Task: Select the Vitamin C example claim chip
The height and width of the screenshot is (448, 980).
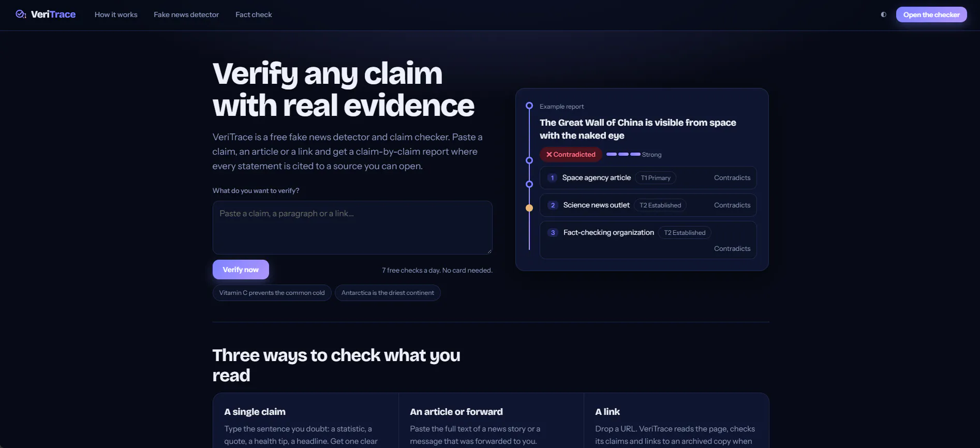Action: 272,293
